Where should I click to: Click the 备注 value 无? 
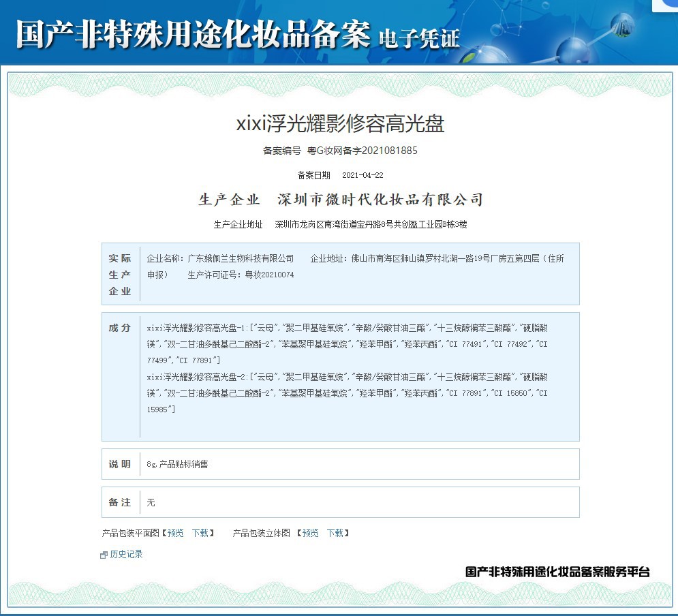tap(151, 502)
